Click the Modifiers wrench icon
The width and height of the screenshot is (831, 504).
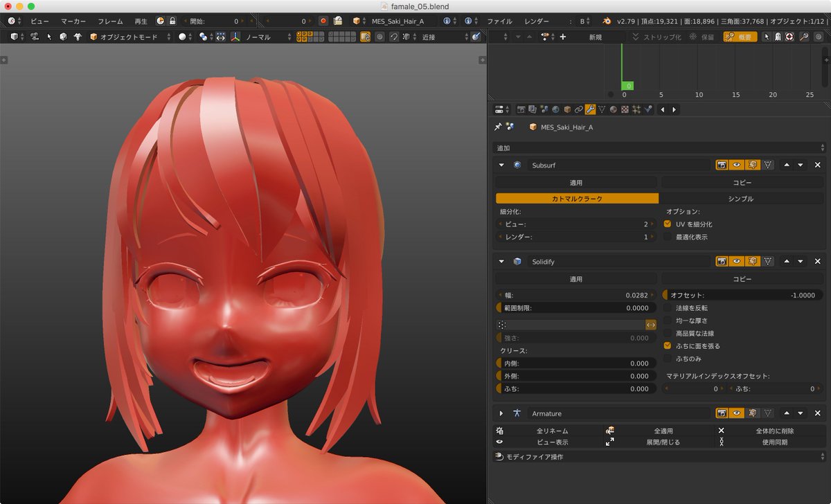590,109
